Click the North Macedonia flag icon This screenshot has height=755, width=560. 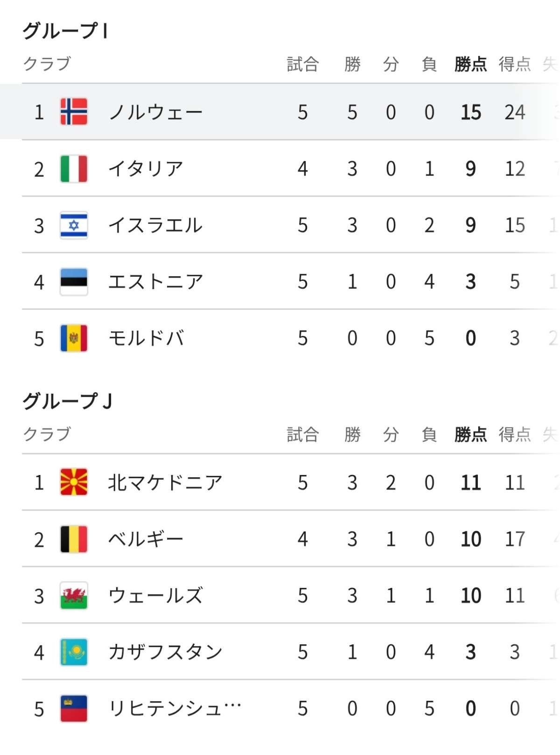[74, 482]
